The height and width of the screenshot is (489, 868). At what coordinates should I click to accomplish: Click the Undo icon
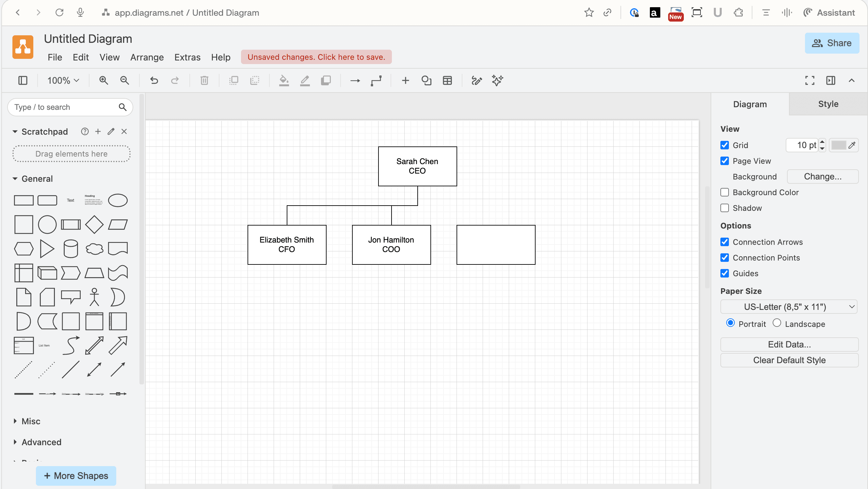[154, 81]
